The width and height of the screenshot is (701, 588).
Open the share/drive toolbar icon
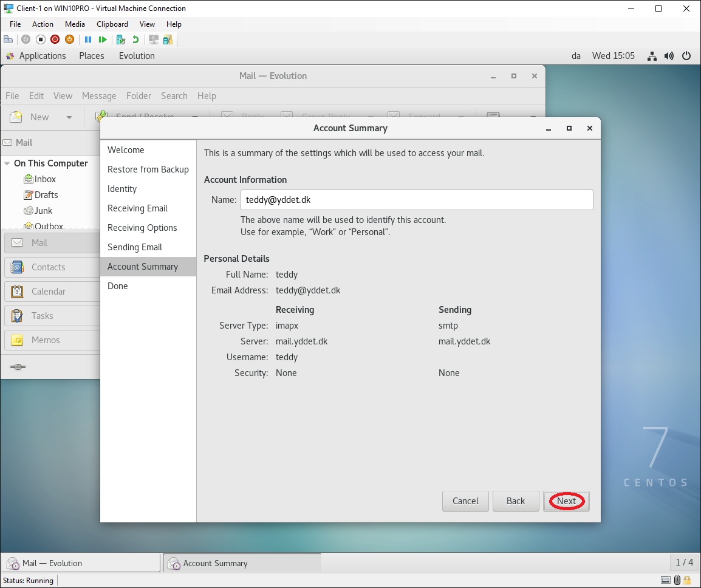point(168,39)
